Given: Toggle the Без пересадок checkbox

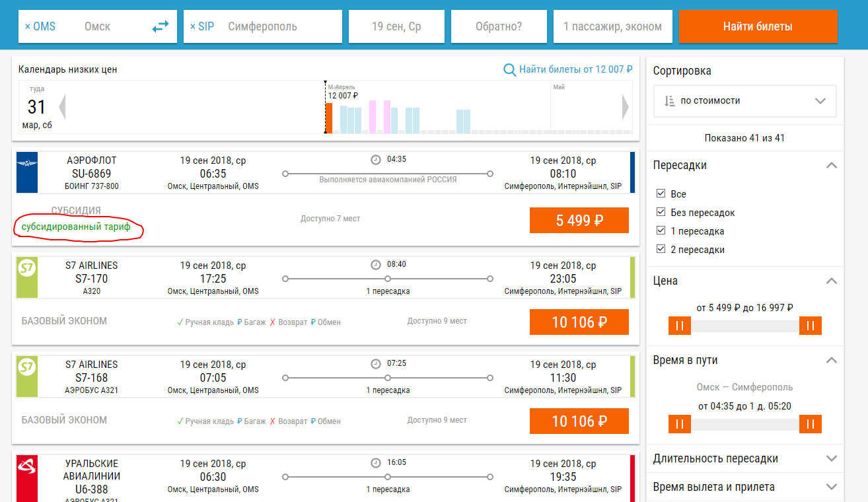Looking at the screenshot, I should pyautogui.click(x=661, y=212).
